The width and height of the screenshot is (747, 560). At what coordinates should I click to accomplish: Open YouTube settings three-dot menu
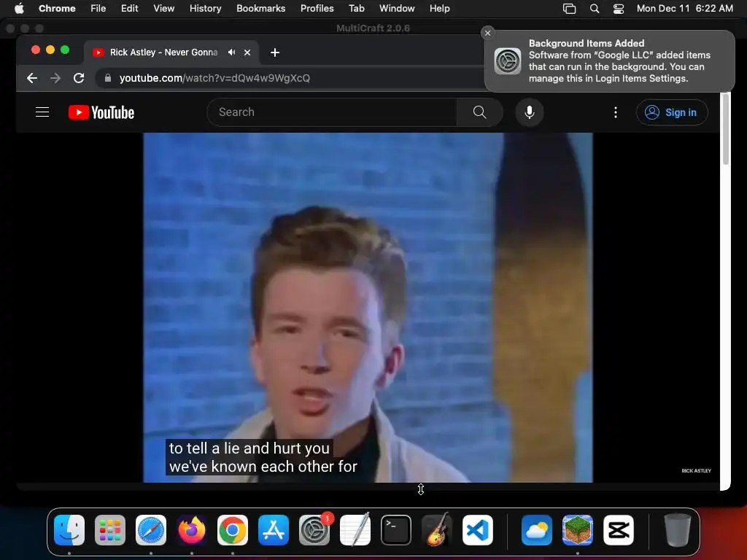point(616,112)
